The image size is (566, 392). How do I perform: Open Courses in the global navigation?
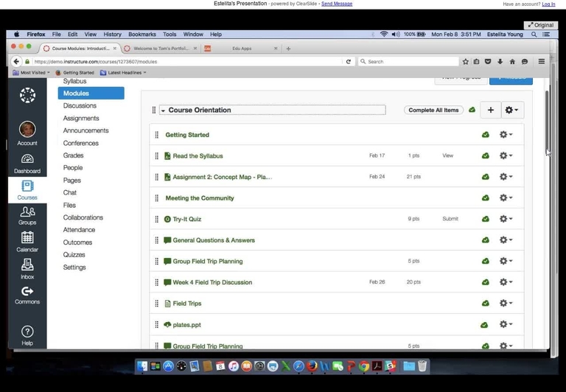[x=27, y=190]
